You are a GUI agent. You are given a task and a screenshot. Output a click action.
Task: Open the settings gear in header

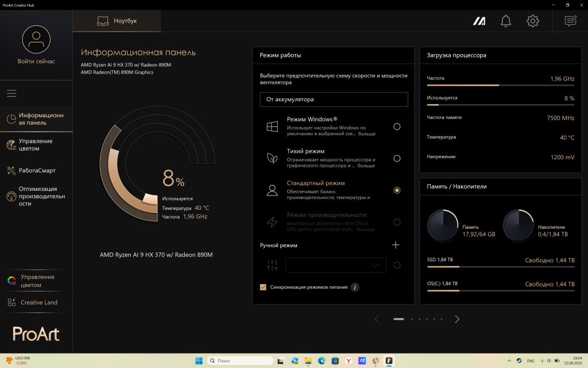pyautogui.click(x=532, y=21)
